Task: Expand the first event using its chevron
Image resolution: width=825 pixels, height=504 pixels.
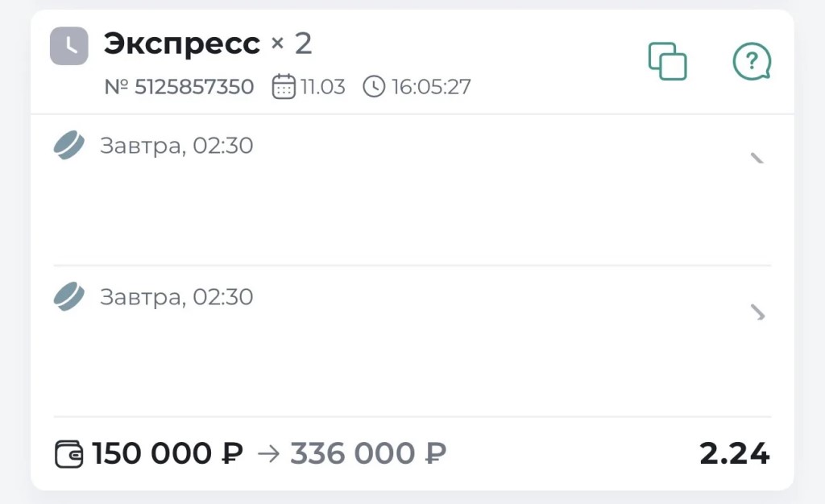Action: 757,158
